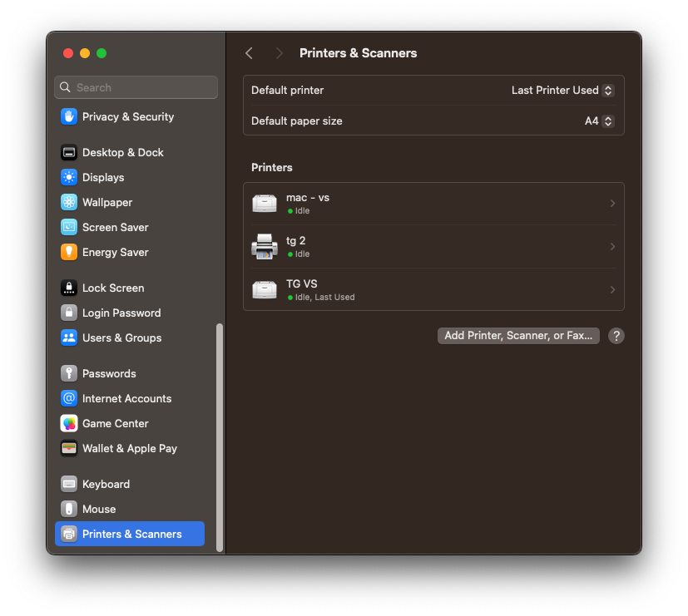Click the Desktop & Dock icon
Viewport: 688px width, 616px height.
(69, 153)
